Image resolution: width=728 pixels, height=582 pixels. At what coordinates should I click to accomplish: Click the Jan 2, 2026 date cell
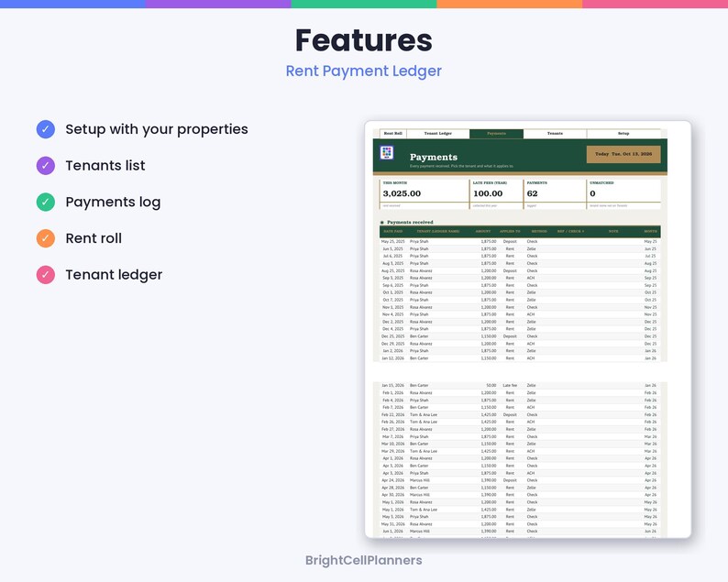[x=392, y=351]
